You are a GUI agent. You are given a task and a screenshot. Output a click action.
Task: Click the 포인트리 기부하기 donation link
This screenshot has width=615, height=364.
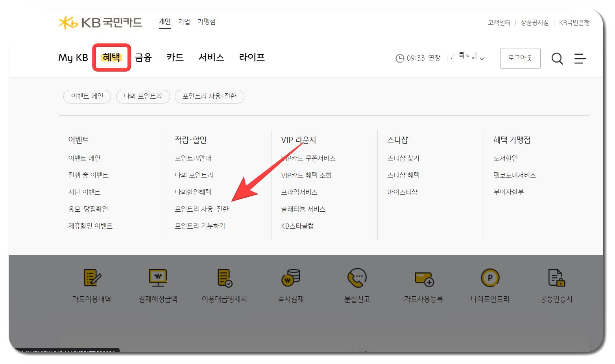[x=200, y=225]
